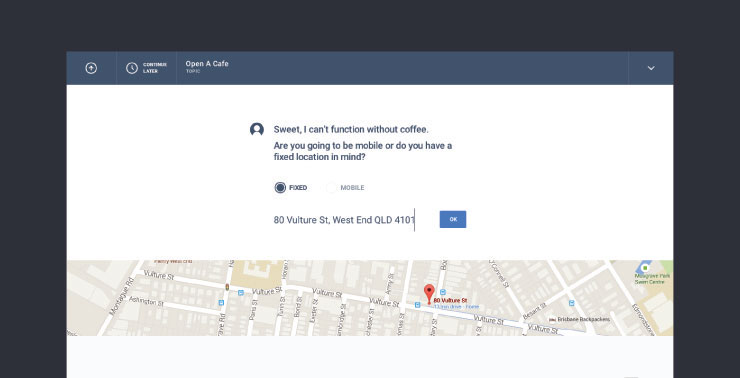740x378 pixels.
Task: Open the 13 min drive Home link
Action: coord(456,307)
